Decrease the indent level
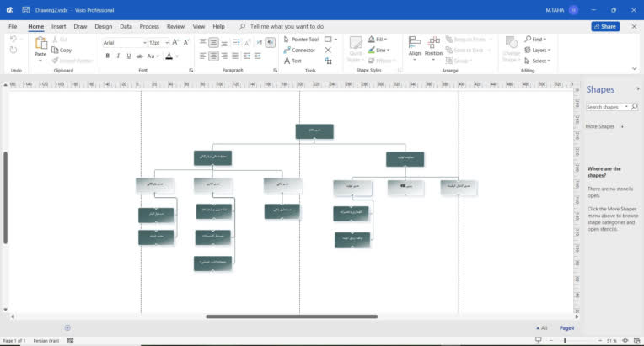 pos(246,56)
